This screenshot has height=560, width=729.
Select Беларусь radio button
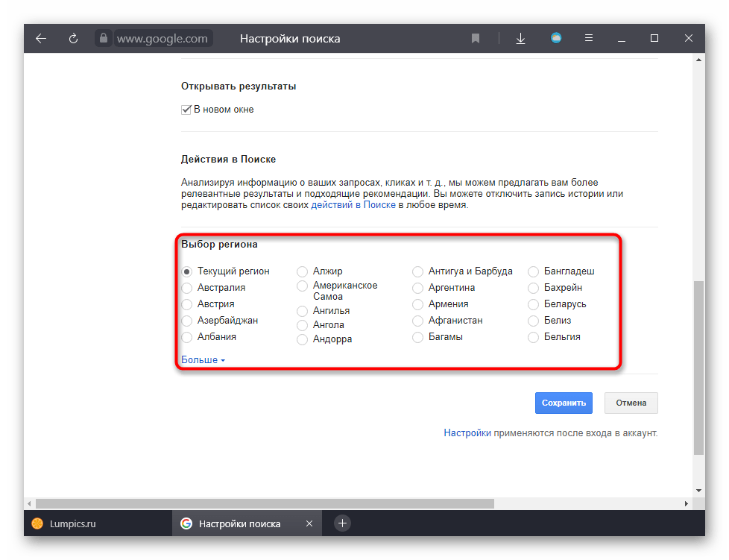(533, 304)
